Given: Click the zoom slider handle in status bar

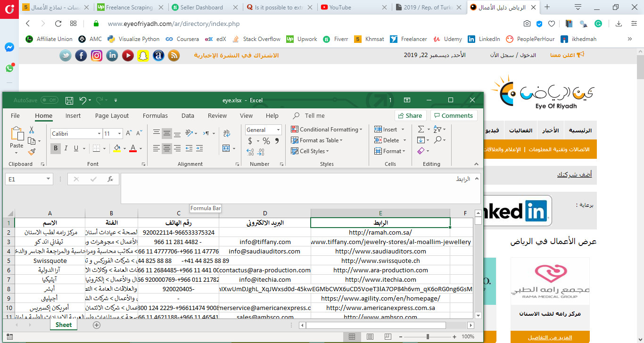Looking at the screenshot, I should (428, 337).
